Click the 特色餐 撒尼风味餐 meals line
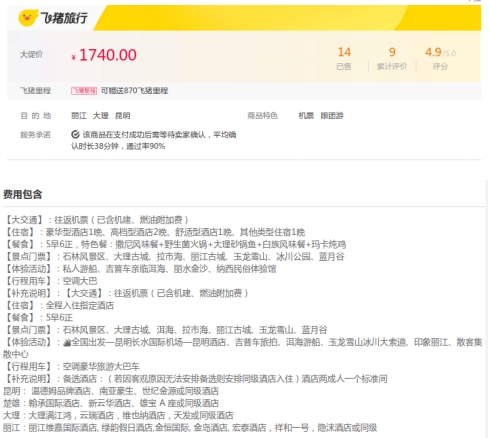489x438 pixels. coord(175,244)
